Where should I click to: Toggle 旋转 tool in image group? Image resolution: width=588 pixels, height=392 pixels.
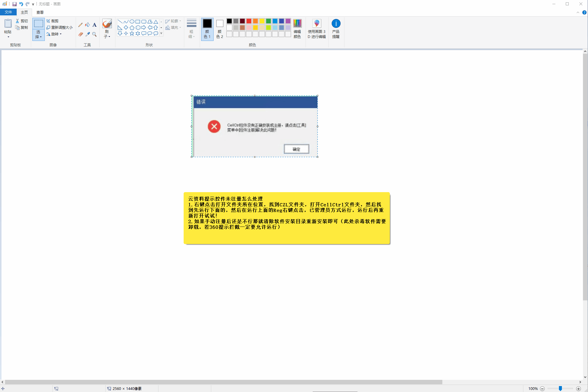click(53, 34)
